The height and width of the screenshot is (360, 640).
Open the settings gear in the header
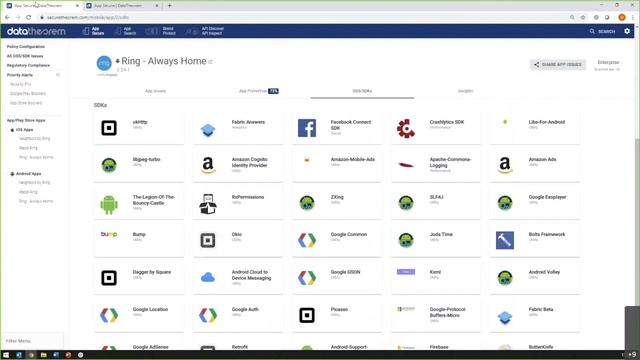point(627,31)
